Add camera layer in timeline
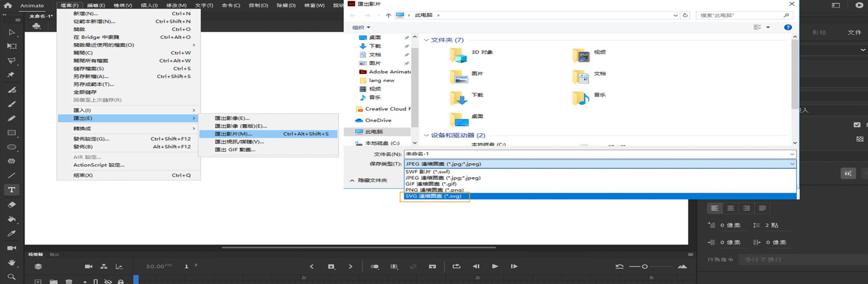Image resolution: width=868 pixels, height=284 pixels. (x=89, y=266)
